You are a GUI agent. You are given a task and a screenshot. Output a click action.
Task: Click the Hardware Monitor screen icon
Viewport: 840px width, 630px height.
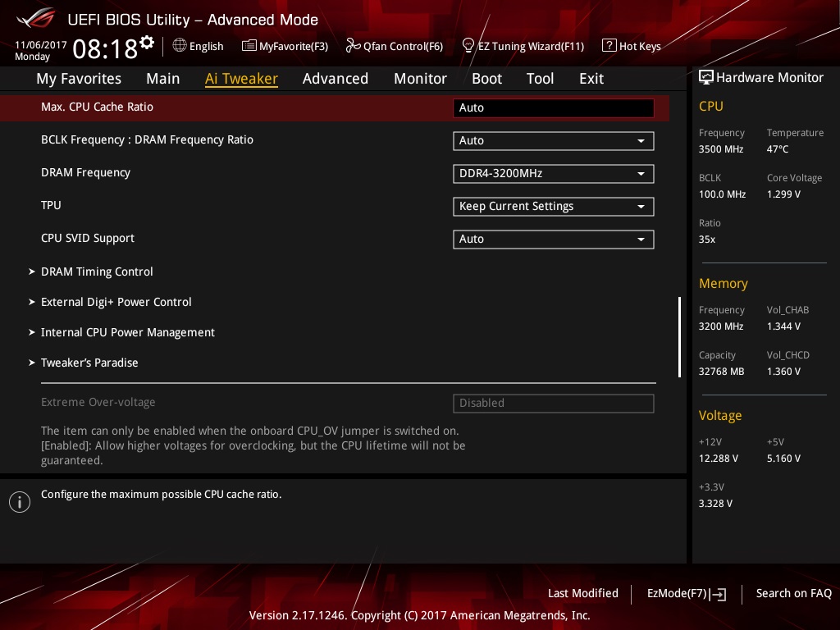click(x=706, y=78)
